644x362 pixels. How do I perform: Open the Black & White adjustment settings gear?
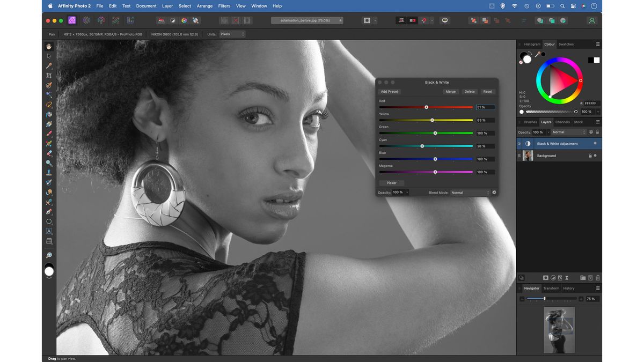[494, 192]
